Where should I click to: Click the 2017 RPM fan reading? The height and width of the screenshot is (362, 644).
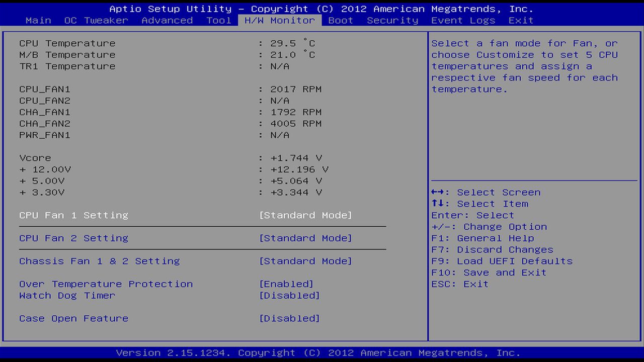(x=296, y=89)
